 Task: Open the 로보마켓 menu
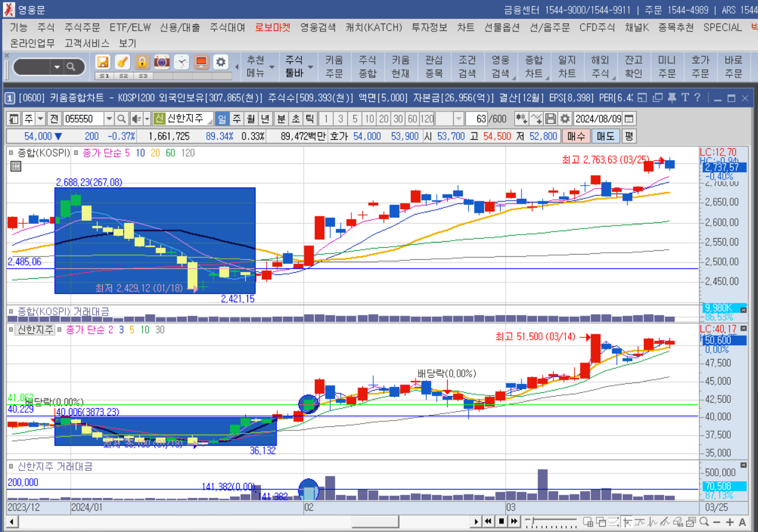tap(273, 27)
